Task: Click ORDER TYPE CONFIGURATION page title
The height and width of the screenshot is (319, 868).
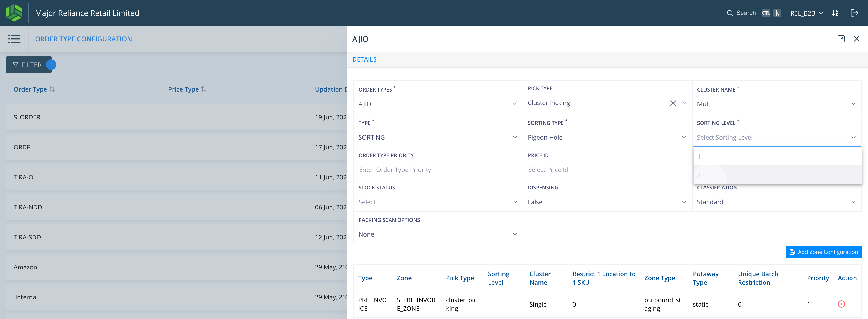Action: (x=83, y=39)
